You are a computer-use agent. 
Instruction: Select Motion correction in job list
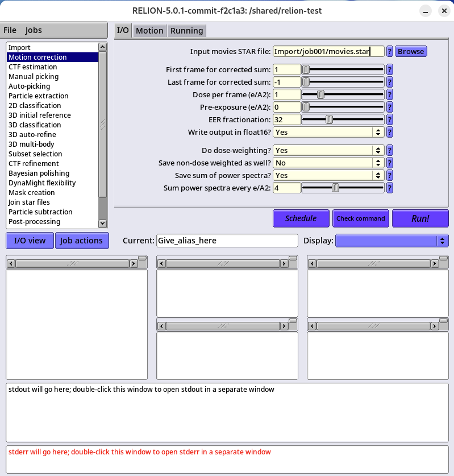pos(52,57)
